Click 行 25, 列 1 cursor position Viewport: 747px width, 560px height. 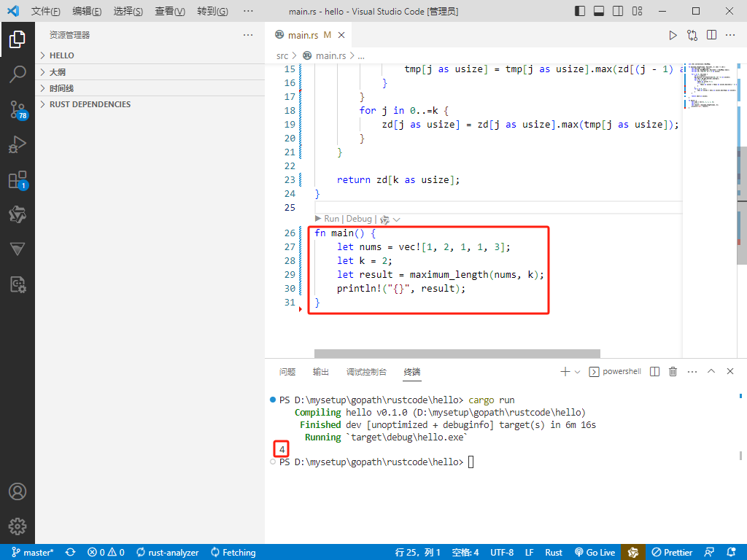418,553
